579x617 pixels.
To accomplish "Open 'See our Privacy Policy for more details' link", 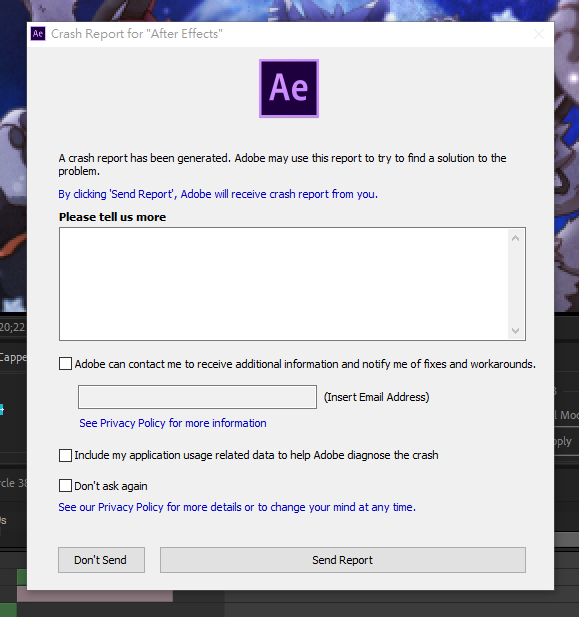I will 237,507.
